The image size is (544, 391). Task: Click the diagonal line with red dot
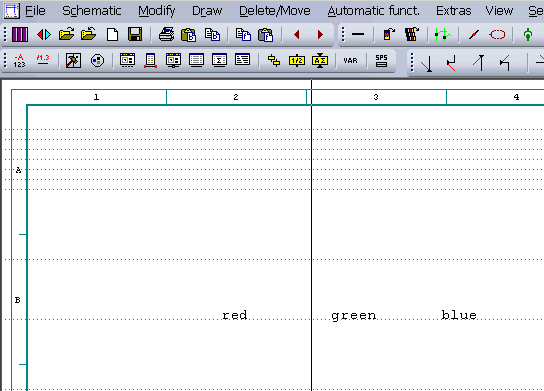click(x=474, y=35)
